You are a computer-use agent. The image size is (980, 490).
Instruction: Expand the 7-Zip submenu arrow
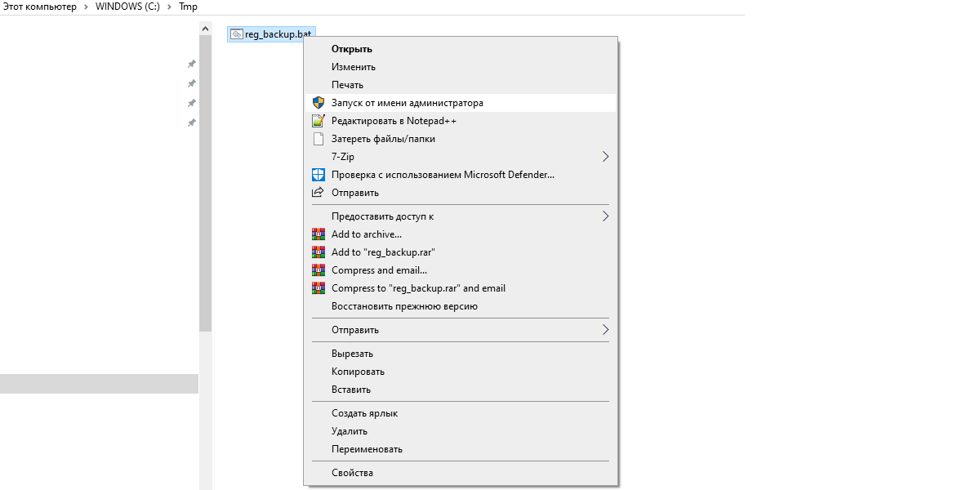[605, 157]
